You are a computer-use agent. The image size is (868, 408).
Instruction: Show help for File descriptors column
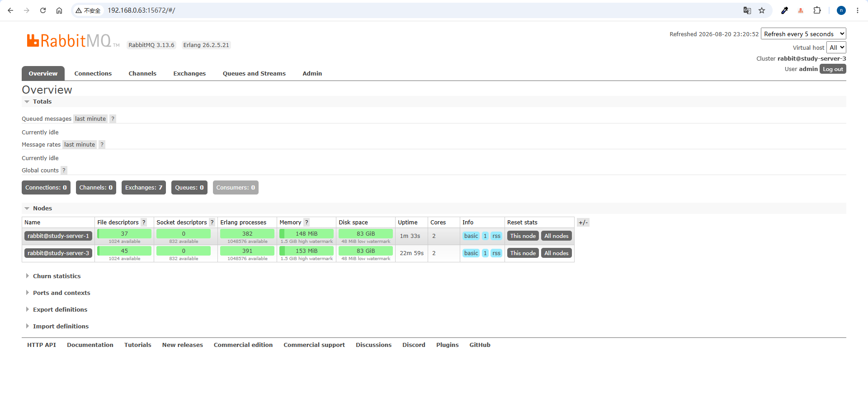pos(144,223)
